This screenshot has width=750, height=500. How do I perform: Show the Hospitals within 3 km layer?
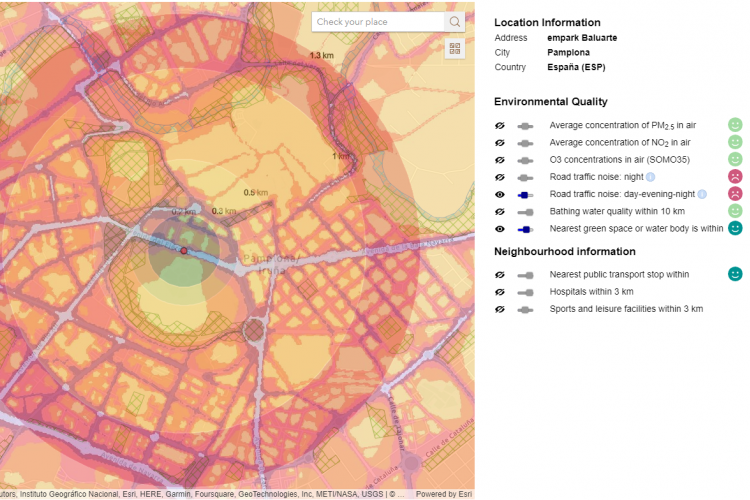[500, 292]
